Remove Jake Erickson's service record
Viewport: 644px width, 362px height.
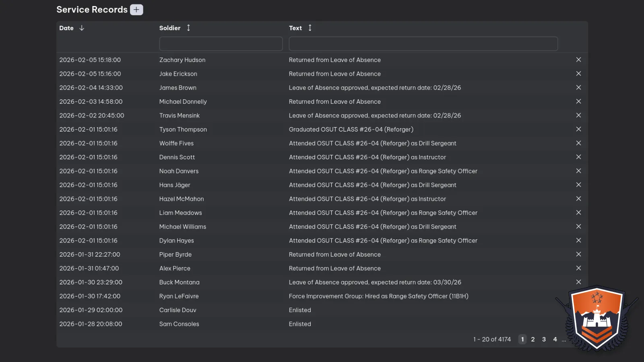coord(578,74)
